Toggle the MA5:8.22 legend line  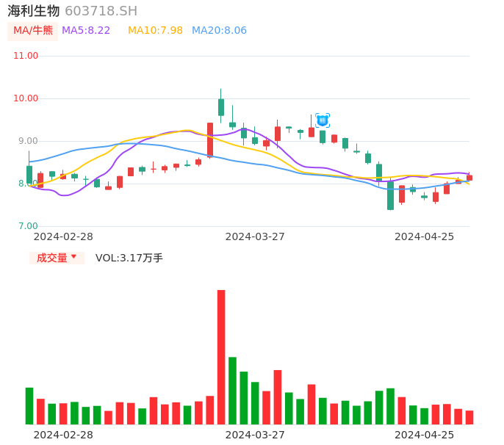[86, 31]
